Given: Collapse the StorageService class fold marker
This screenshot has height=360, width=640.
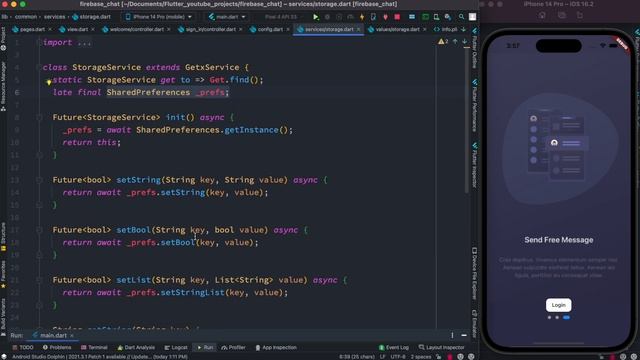Looking at the screenshot, I should (x=39, y=67).
